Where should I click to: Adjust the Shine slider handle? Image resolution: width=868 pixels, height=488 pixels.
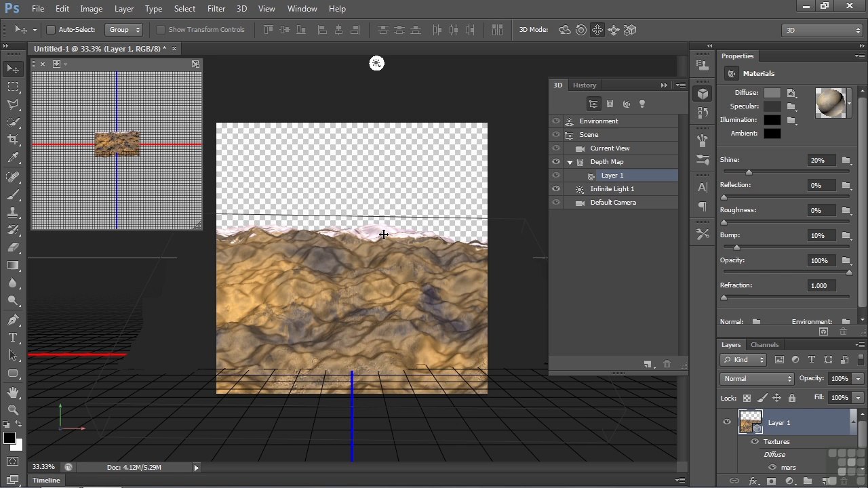749,172
